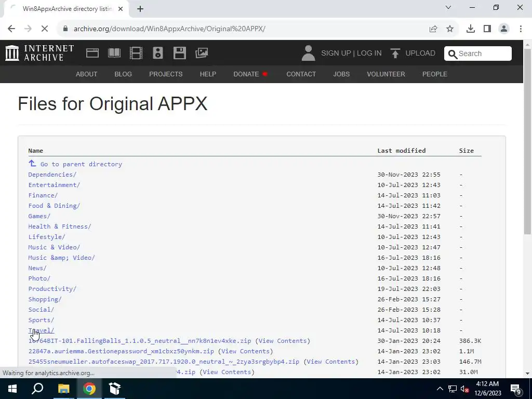The width and height of the screenshot is (532, 399).
Task: Click the address bar URL
Action: click(169, 29)
